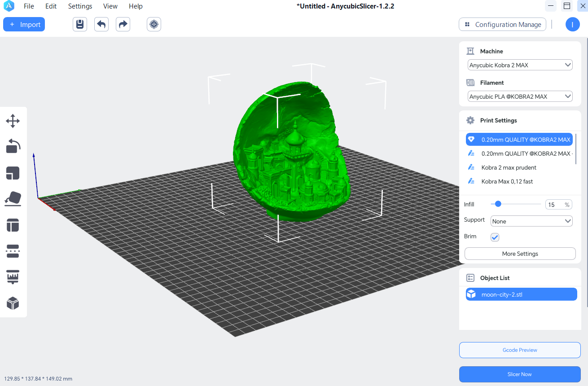Open the Help menu
This screenshot has width=588, height=386.
tap(136, 6)
